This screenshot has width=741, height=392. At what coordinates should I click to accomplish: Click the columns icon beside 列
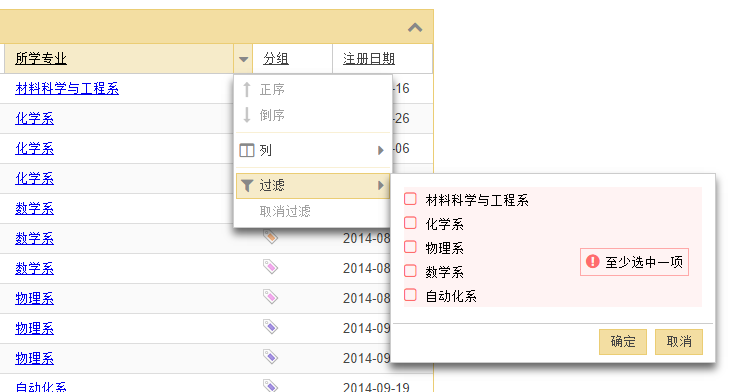(x=247, y=150)
